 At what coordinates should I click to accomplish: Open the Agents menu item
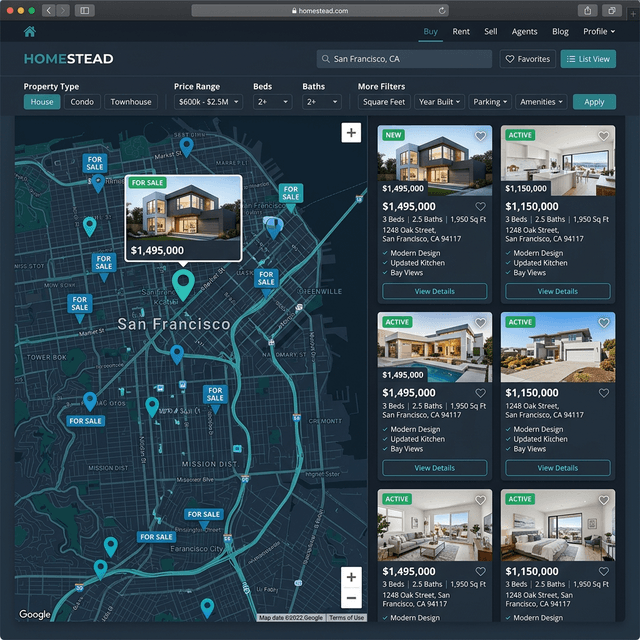524,32
